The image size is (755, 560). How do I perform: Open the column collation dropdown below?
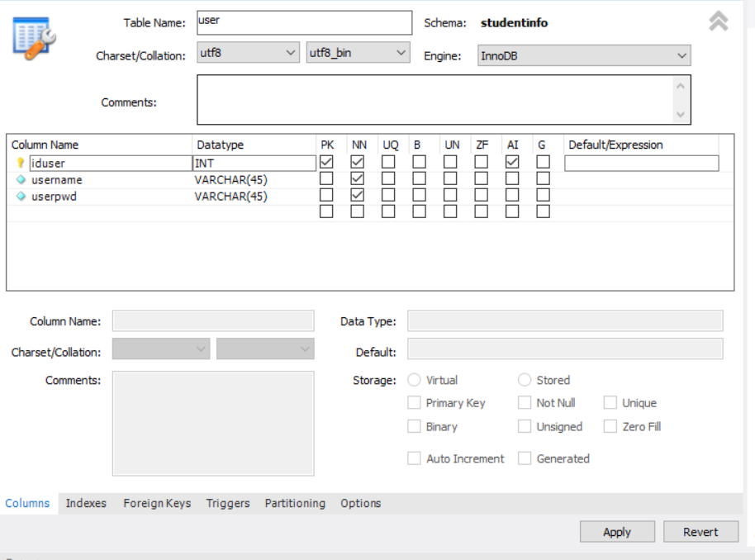coord(265,349)
